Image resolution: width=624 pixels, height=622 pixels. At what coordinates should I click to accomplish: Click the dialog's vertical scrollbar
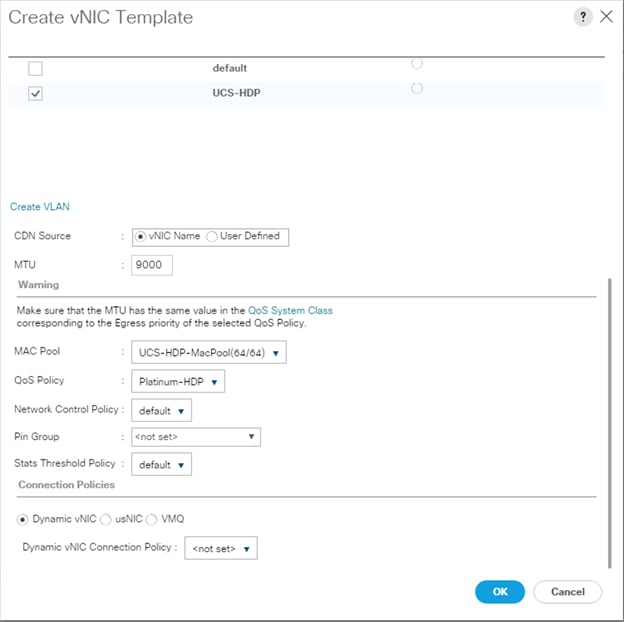pos(610,424)
